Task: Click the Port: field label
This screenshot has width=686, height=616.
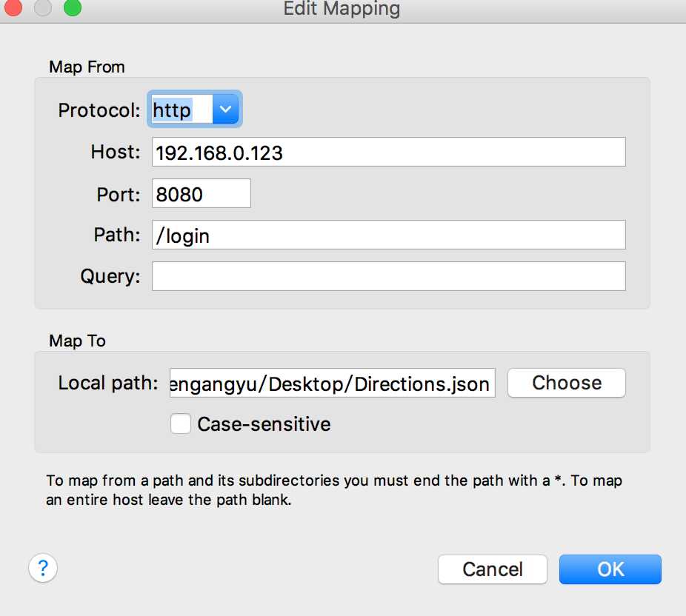Action: click(119, 194)
